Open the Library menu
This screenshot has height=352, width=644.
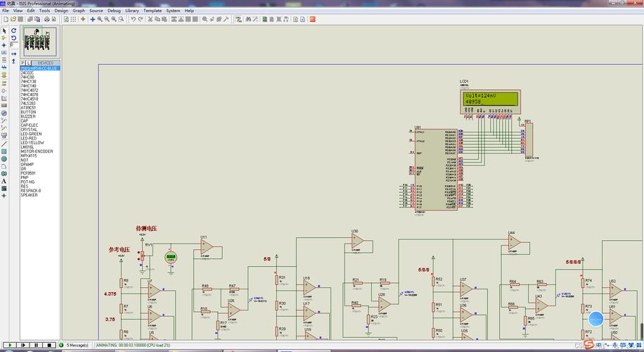[132, 11]
